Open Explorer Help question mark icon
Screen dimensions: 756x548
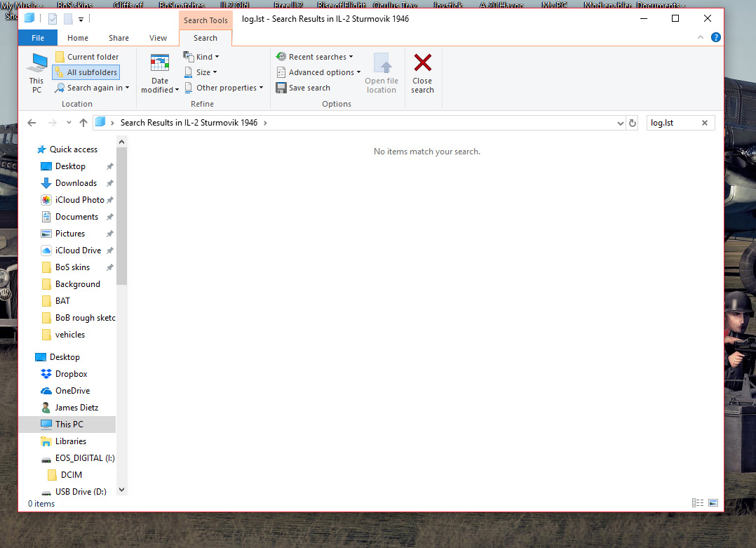pyautogui.click(x=716, y=37)
